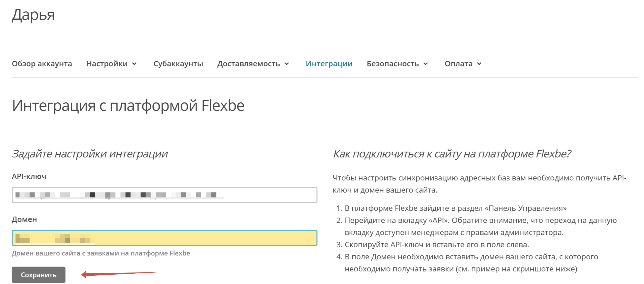
Task: Click the hint text below the Домен field
Action: [101, 253]
